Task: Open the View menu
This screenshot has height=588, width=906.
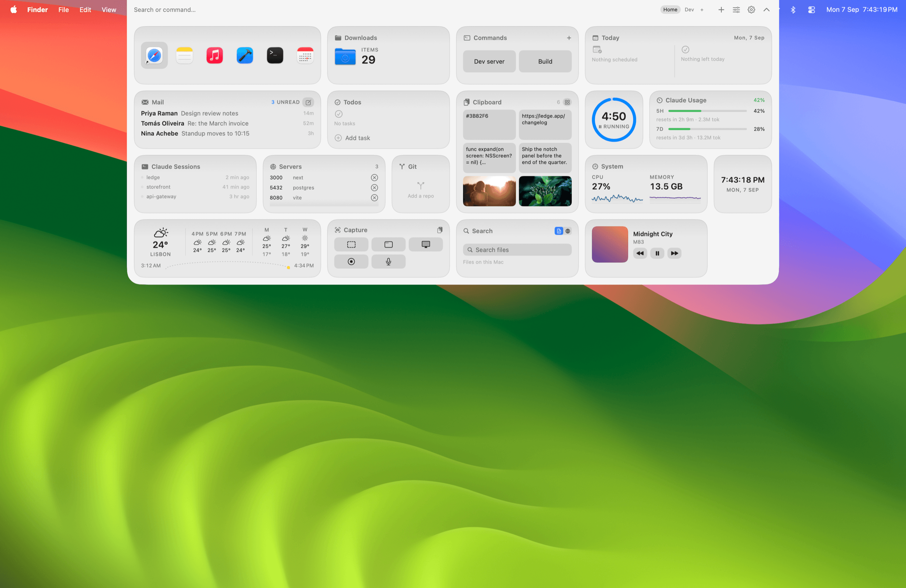Action: click(109, 10)
